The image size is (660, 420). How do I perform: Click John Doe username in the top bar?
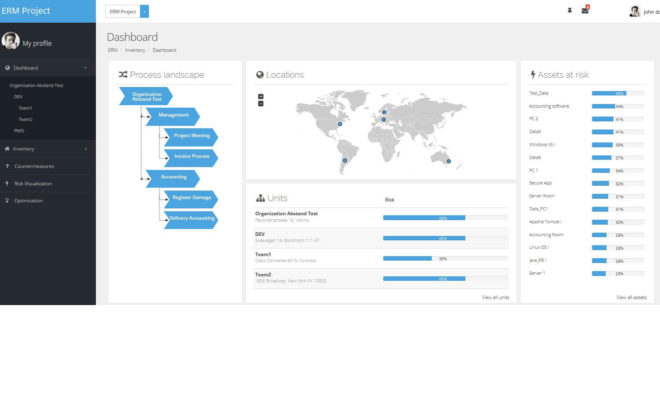tap(651, 12)
